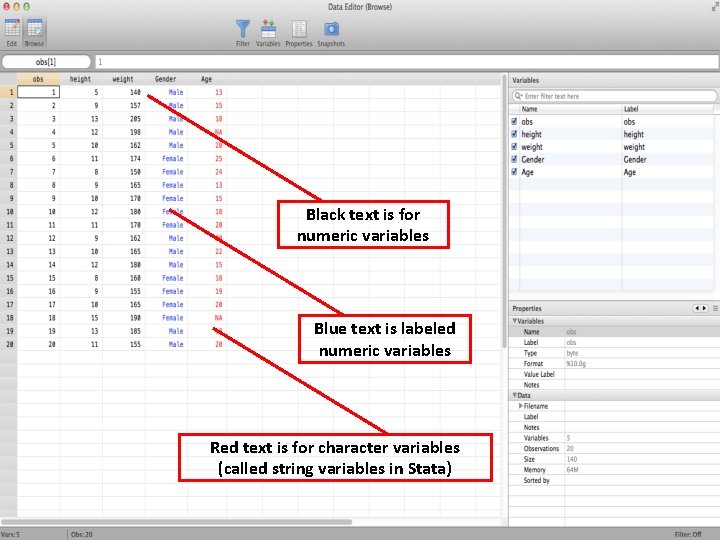Select weight value 205 in row 3

(x=123, y=119)
